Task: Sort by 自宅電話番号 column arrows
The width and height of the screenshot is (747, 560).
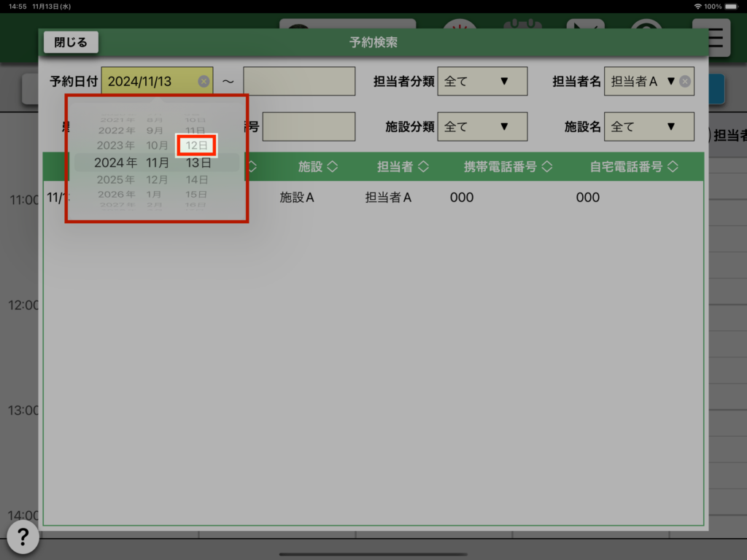Action: [672, 167]
